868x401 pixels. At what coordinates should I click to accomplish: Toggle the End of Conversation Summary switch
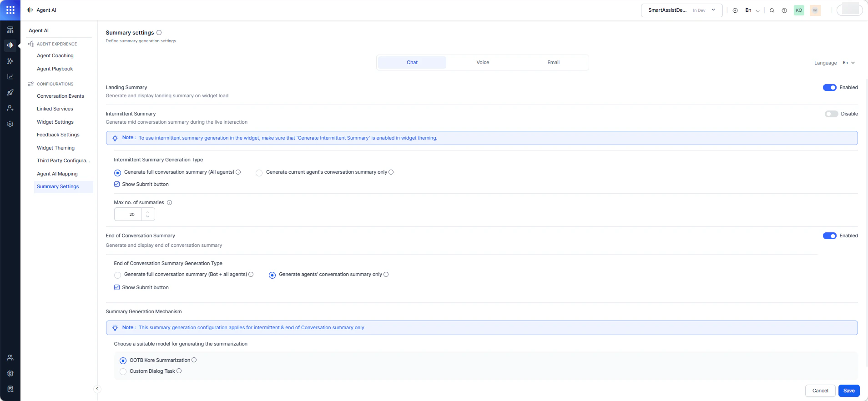click(x=829, y=236)
